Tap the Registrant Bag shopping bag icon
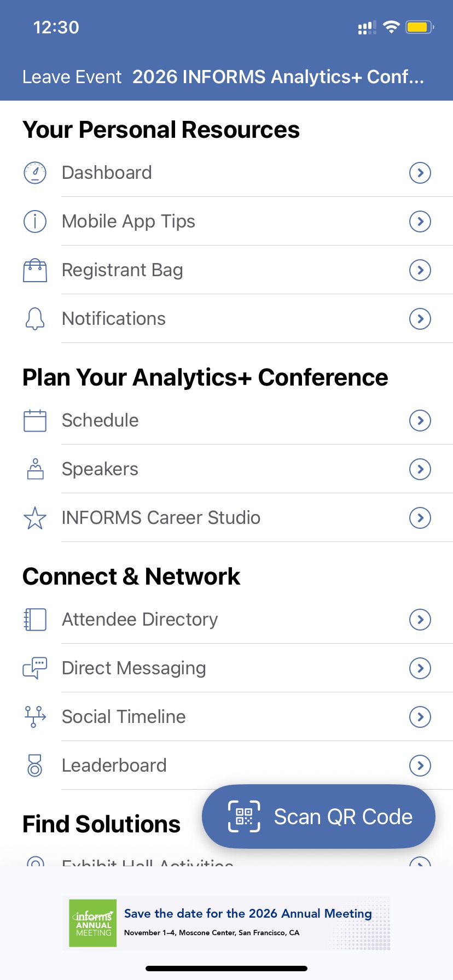The width and height of the screenshot is (453, 980). tap(35, 270)
